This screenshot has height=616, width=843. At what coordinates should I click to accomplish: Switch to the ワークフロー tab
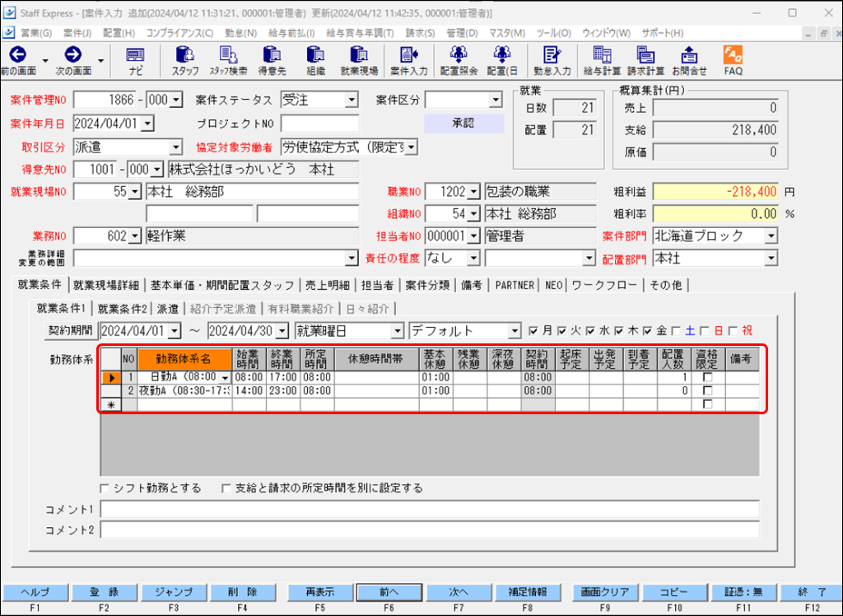pos(603,285)
